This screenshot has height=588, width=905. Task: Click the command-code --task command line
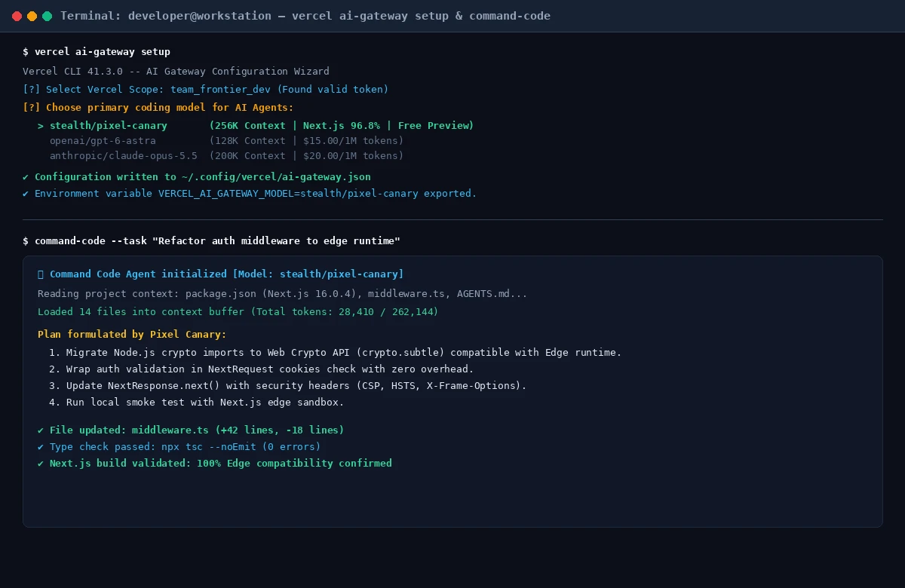coord(211,241)
